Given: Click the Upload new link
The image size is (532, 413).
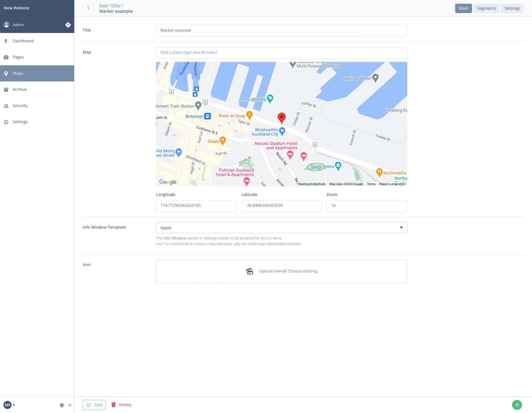Looking at the screenshot, I should tap(270, 271).
